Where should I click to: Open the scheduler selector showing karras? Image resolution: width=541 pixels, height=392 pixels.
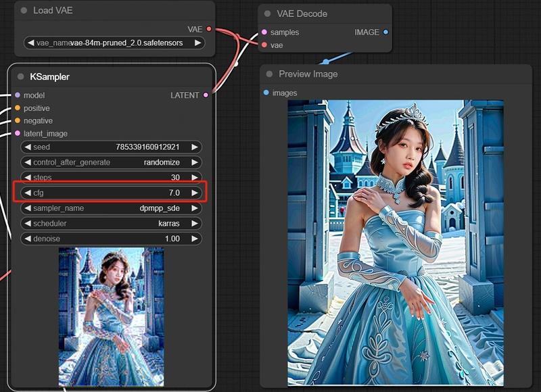click(111, 224)
